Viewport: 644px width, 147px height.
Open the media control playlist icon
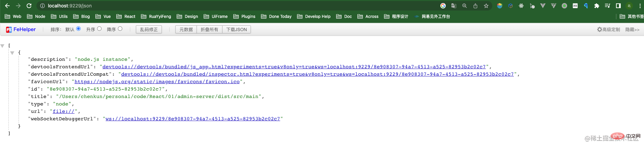pos(607,6)
